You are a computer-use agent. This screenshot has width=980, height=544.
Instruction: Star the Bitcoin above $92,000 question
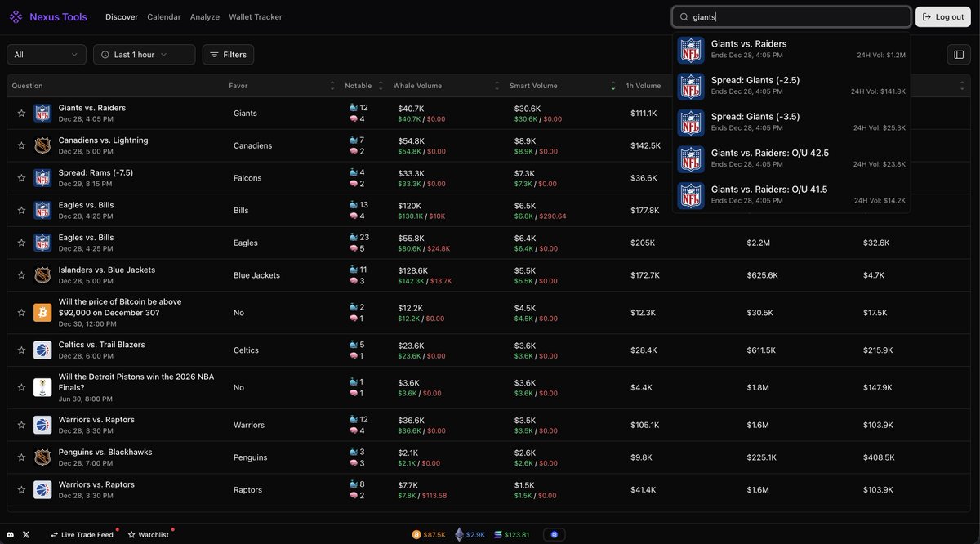point(21,313)
